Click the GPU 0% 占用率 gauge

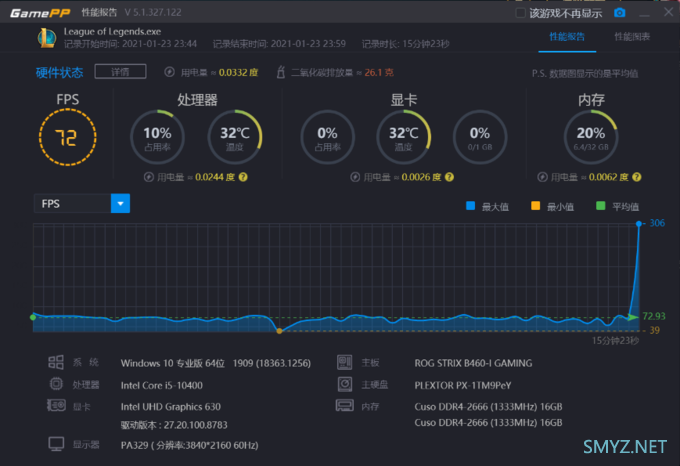coord(327,137)
